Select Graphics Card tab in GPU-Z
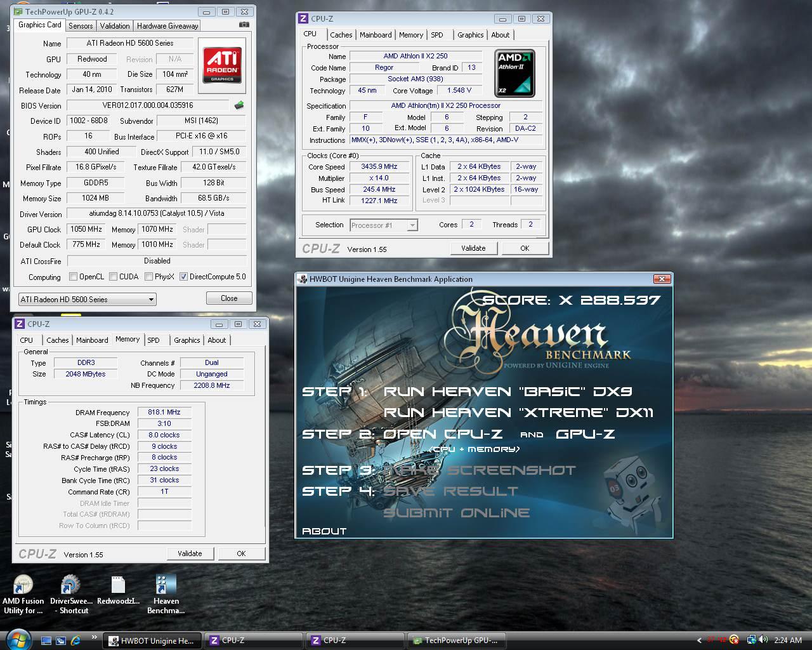The height and width of the screenshot is (650, 812). tap(40, 25)
